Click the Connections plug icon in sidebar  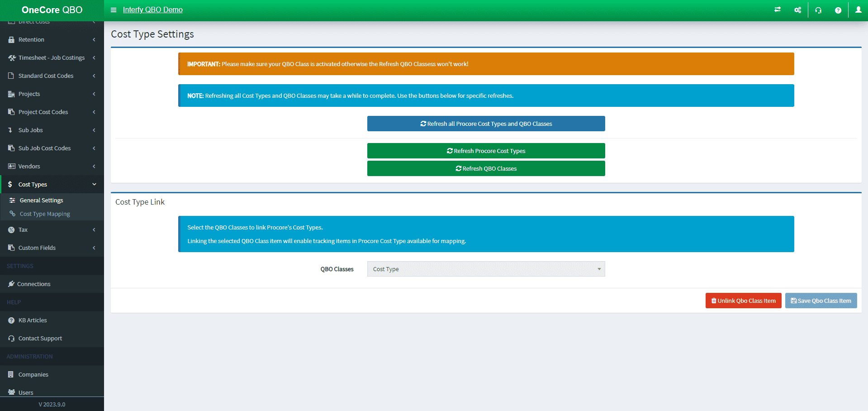click(x=11, y=284)
